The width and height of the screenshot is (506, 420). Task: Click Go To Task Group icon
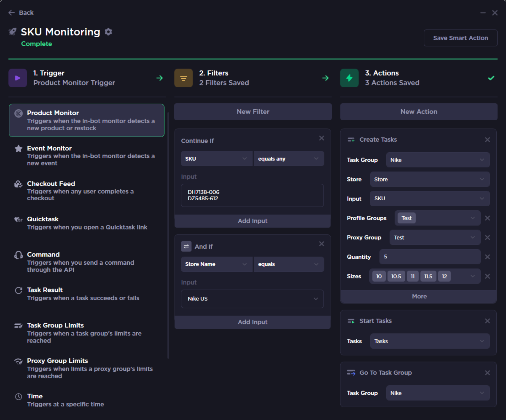(351, 373)
